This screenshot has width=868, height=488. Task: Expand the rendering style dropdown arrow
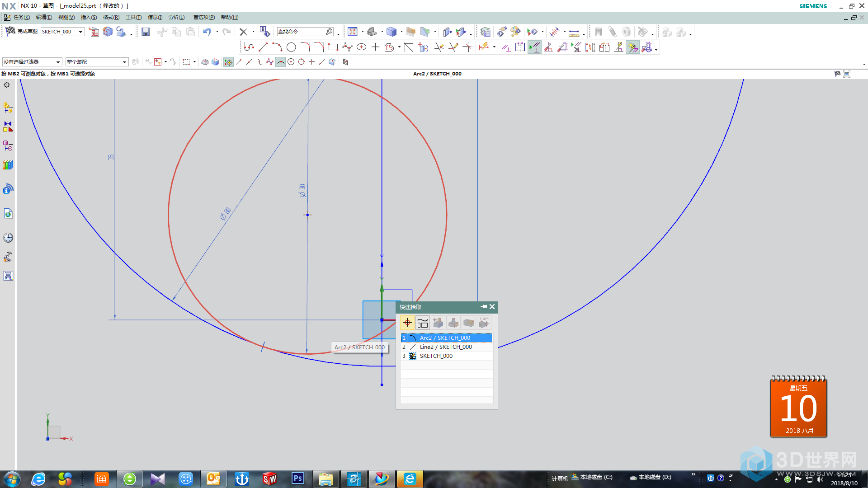(401, 32)
